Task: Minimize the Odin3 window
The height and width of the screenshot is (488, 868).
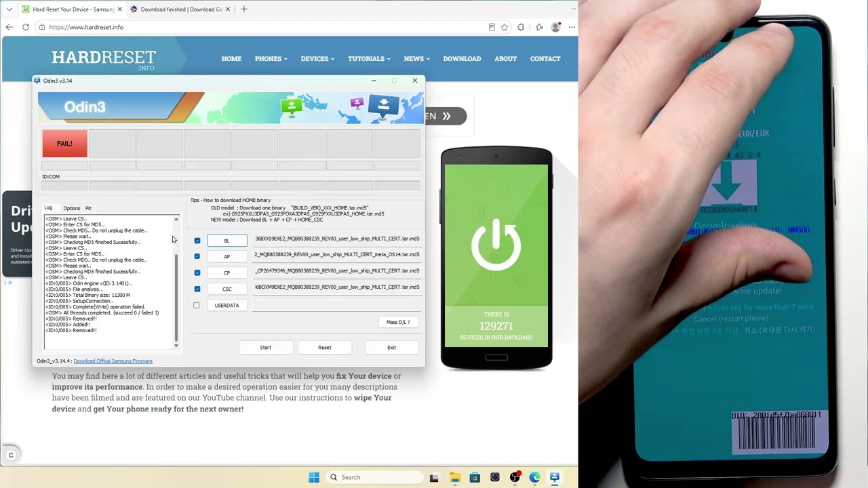Action: click(x=374, y=81)
